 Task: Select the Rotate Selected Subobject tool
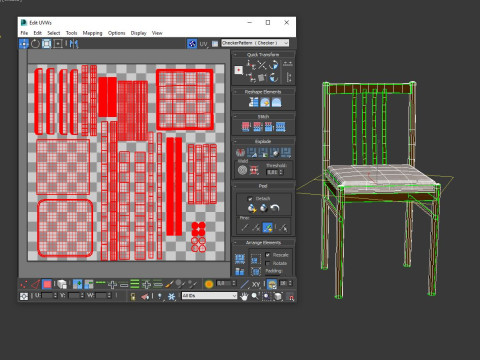35,44
